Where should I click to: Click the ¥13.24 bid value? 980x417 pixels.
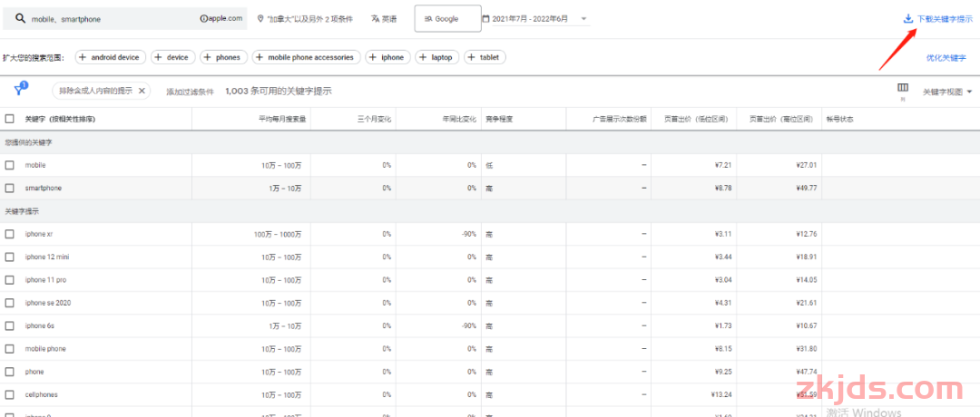(720, 395)
